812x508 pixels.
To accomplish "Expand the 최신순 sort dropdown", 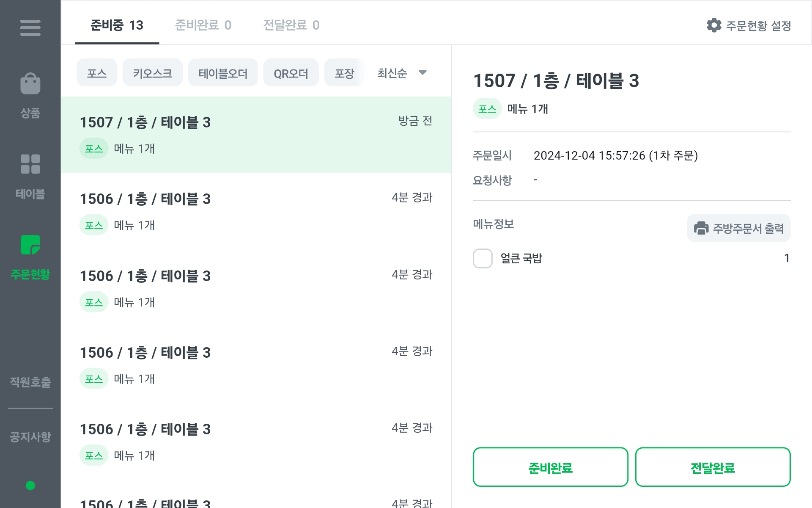I will coord(402,73).
